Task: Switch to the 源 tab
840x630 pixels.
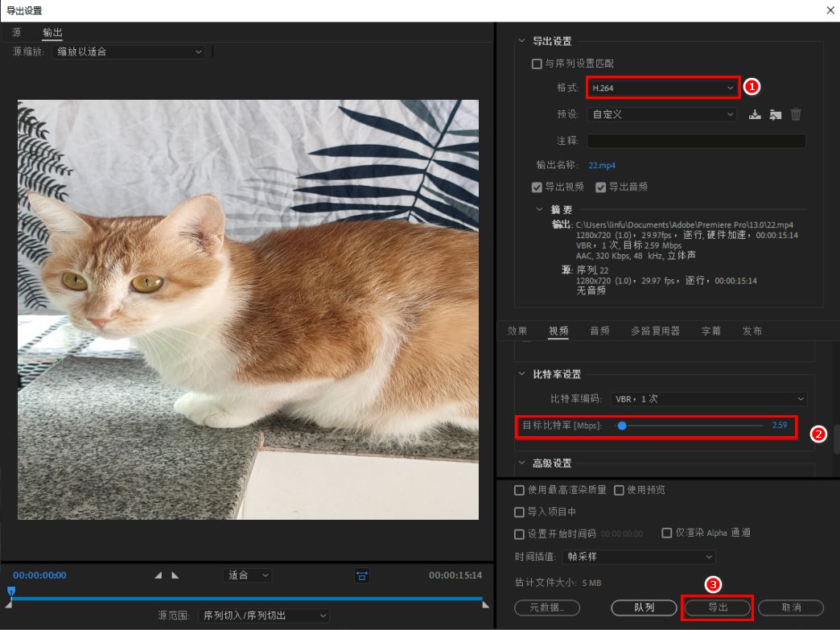Action: coord(15,32)
